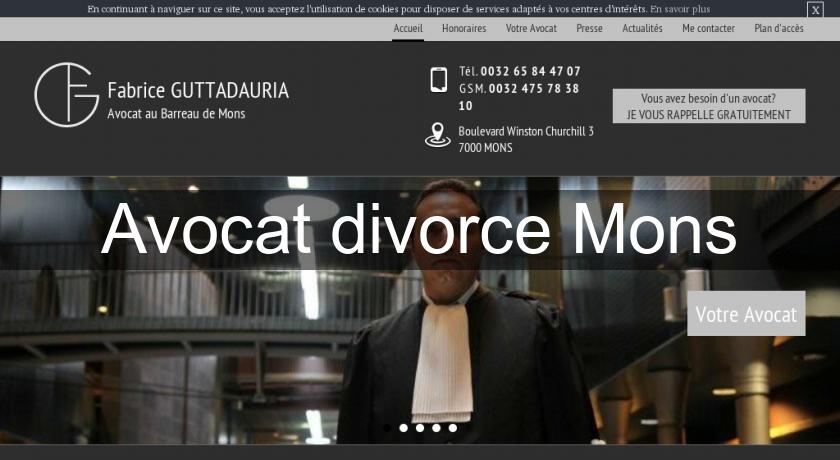
Task: Click the Avocat divorce Mons headline
Action: coord(419,230)
